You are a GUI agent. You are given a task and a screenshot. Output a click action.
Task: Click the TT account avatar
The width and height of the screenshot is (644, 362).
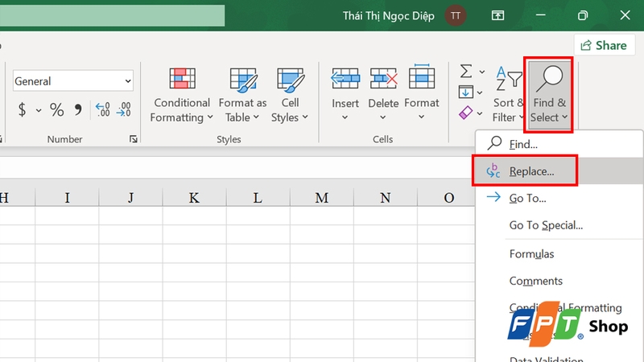pos(455,15)
